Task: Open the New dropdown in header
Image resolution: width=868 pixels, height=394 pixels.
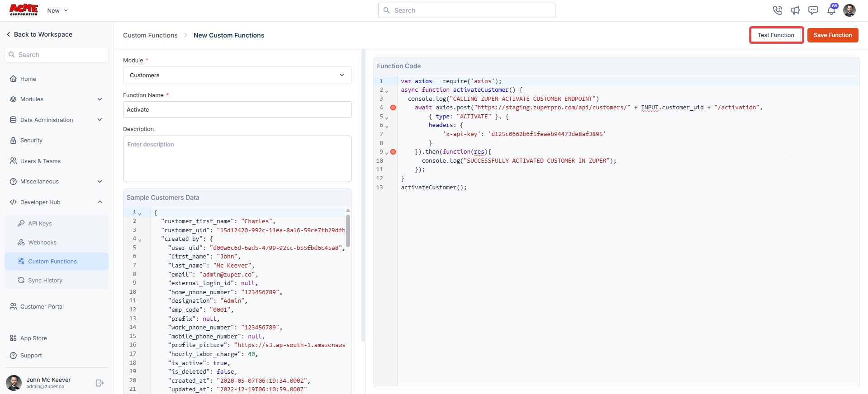Action: (x=57, y=10)
